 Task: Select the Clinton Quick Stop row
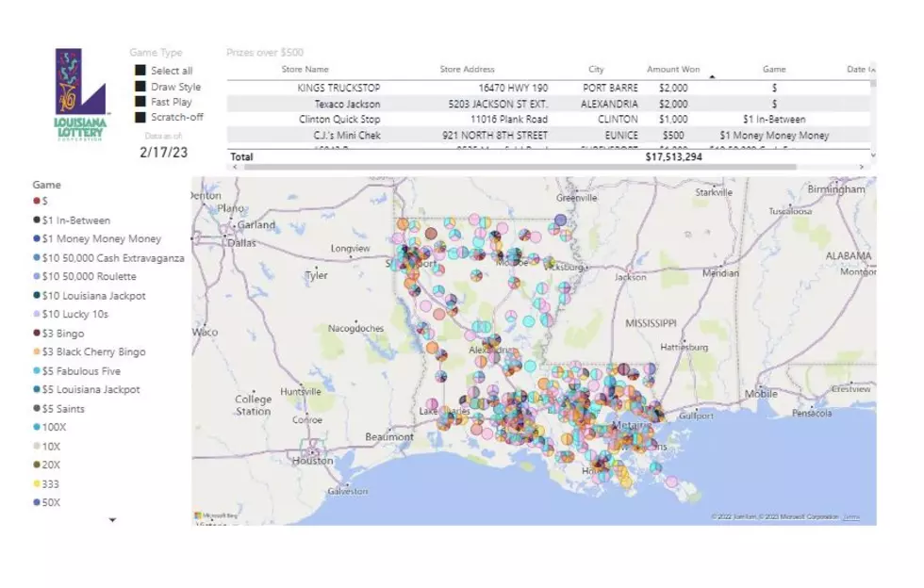[x=548, y=119]
